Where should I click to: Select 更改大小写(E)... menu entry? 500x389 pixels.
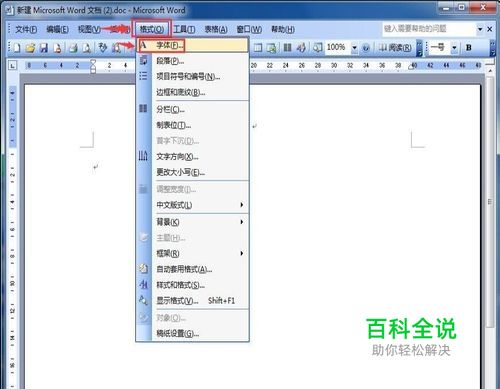click(x=192, y=172)
